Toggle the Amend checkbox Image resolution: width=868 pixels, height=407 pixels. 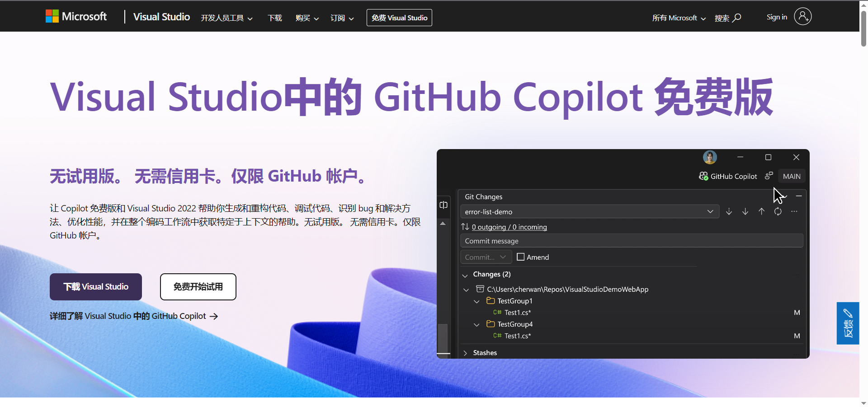[x=521, y=257]
